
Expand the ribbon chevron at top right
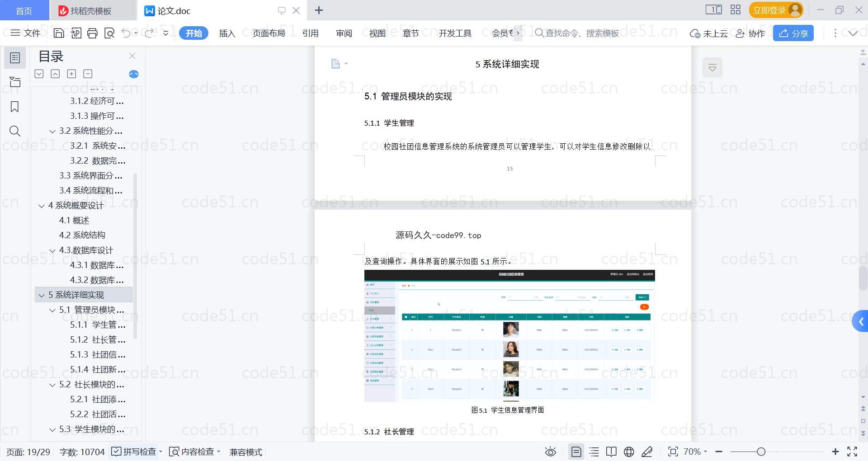[x=853, y=33]
